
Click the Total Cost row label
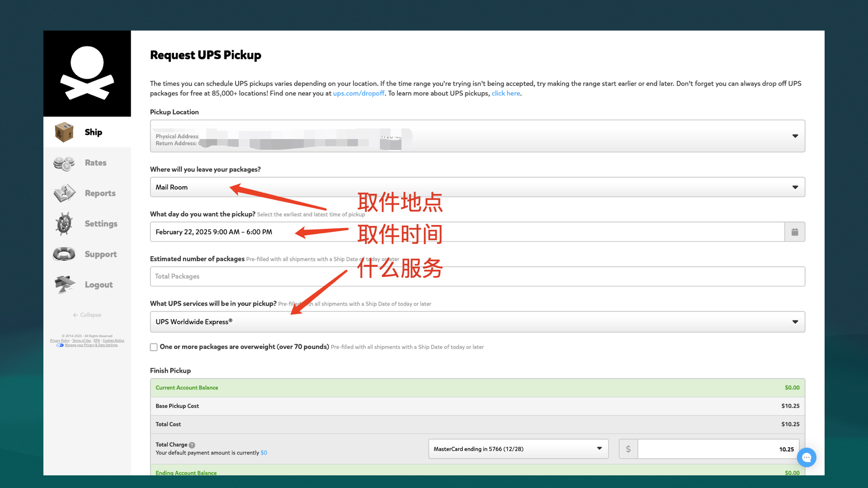[168, 424]
